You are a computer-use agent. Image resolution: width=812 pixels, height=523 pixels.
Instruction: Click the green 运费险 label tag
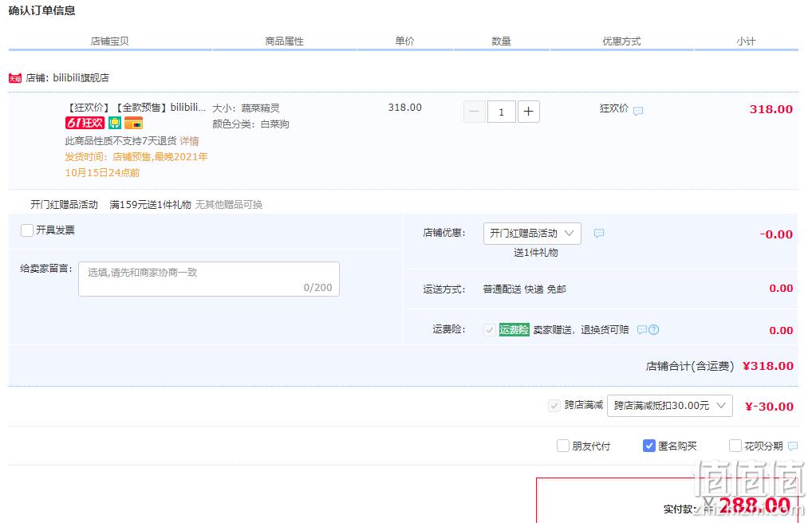[514, 330]
